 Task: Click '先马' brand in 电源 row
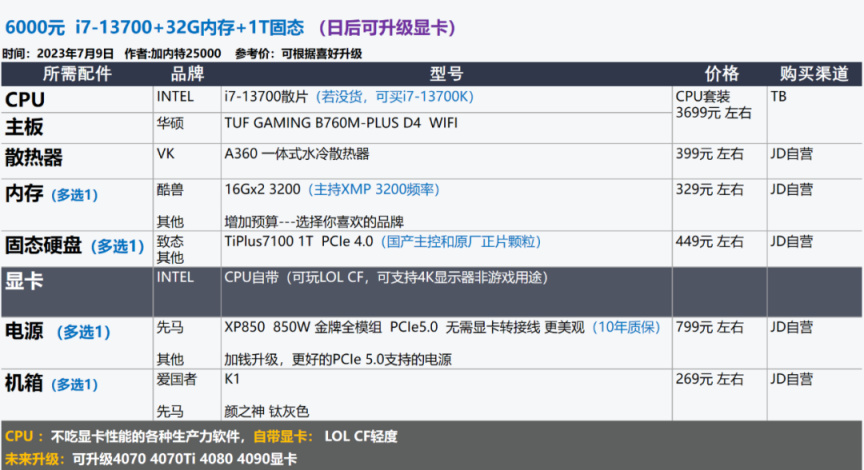[170, 327]
